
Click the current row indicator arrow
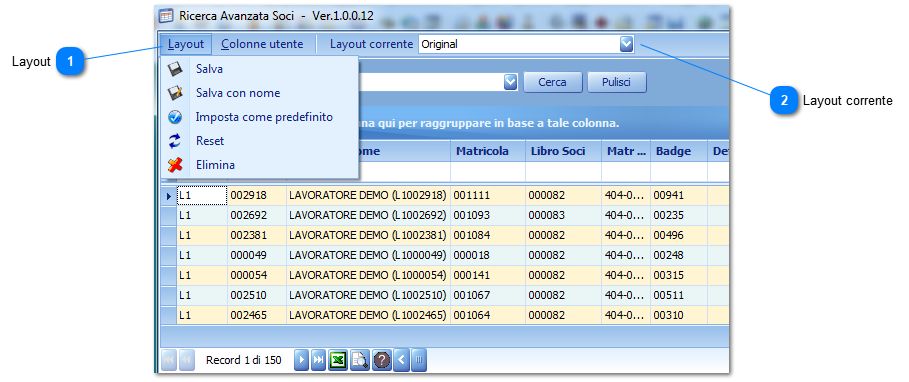coord(169,196)
